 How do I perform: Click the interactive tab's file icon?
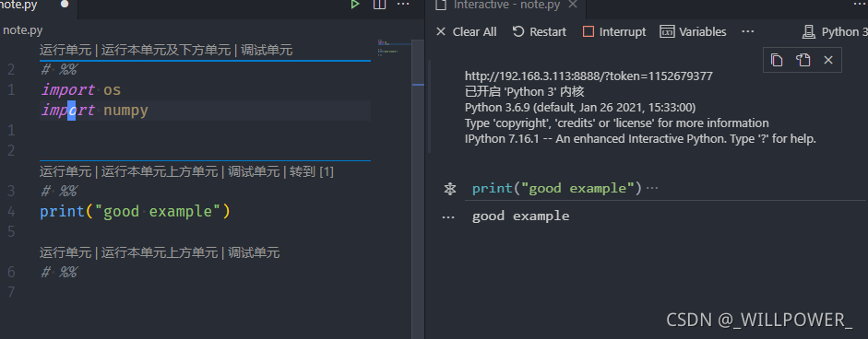441,5
